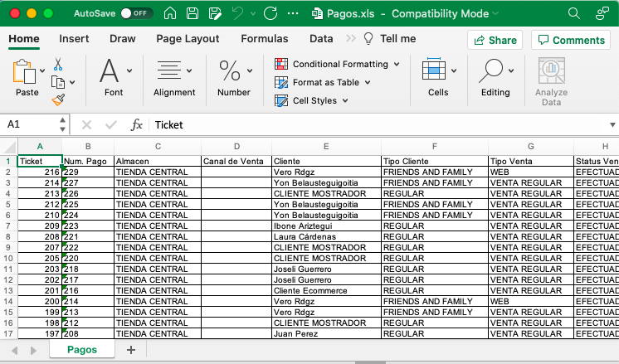Click the Enter checkmark in formula bar
Image resolution: width=619 pixels, height=364 pixels.
coord(111,125)
